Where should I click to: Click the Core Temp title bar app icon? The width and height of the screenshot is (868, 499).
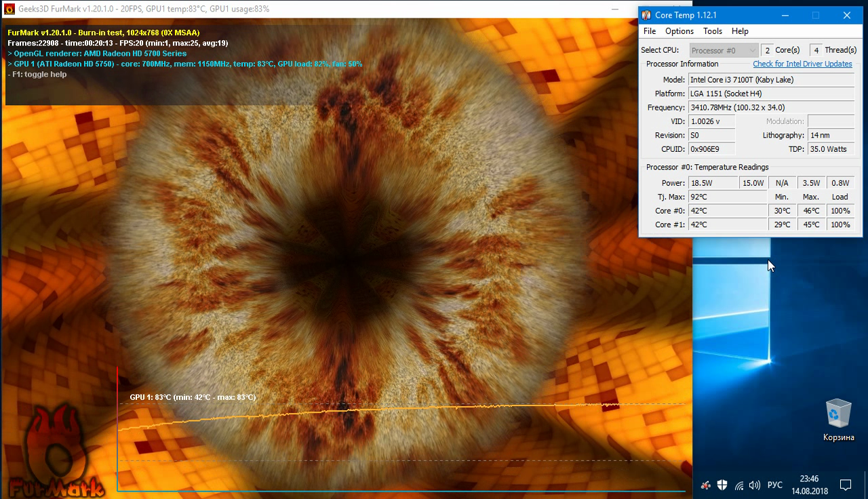[646, 15]
